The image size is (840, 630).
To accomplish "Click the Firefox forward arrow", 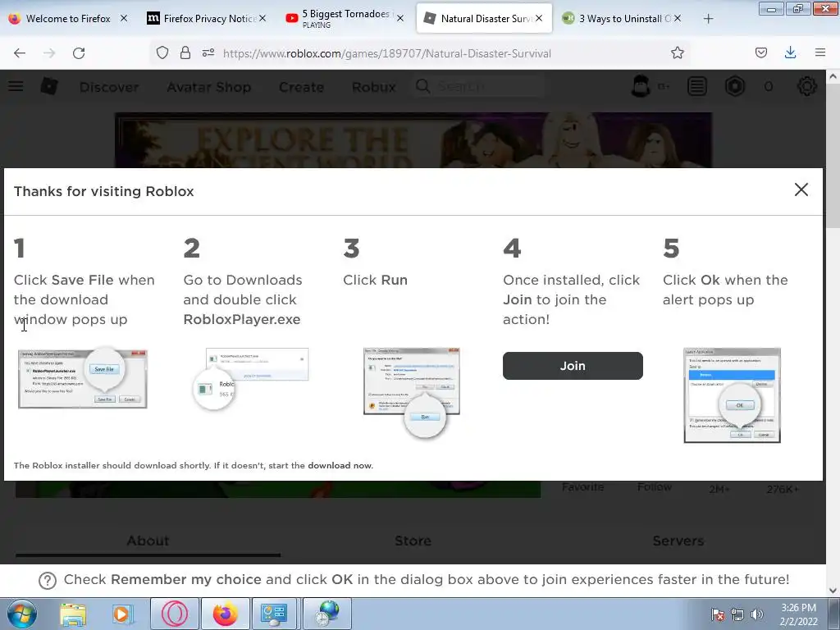I will coord(49,53).
